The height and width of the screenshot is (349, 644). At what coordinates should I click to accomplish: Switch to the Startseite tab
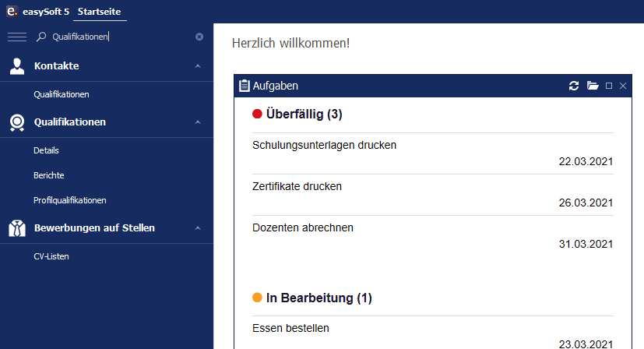[x=100, y=12]
